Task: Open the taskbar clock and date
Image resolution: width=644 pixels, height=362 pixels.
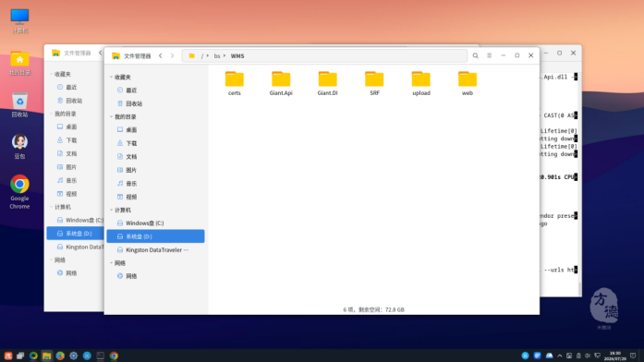Action: click(x=614, y=356)
